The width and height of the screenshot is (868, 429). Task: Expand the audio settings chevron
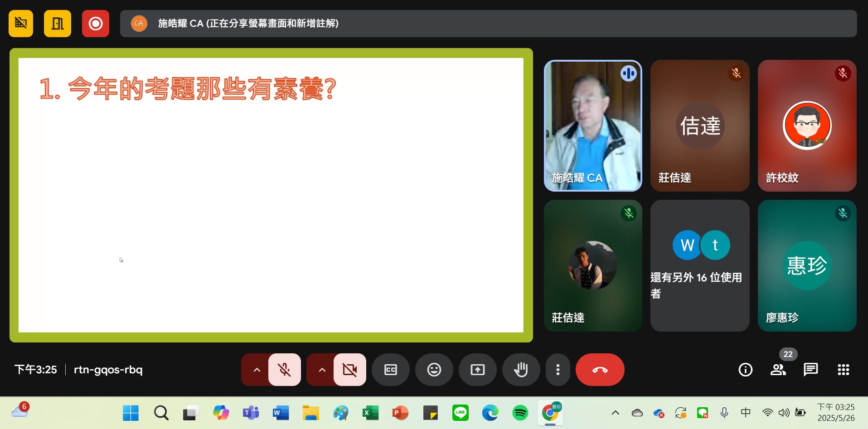[x=257, y=370]
